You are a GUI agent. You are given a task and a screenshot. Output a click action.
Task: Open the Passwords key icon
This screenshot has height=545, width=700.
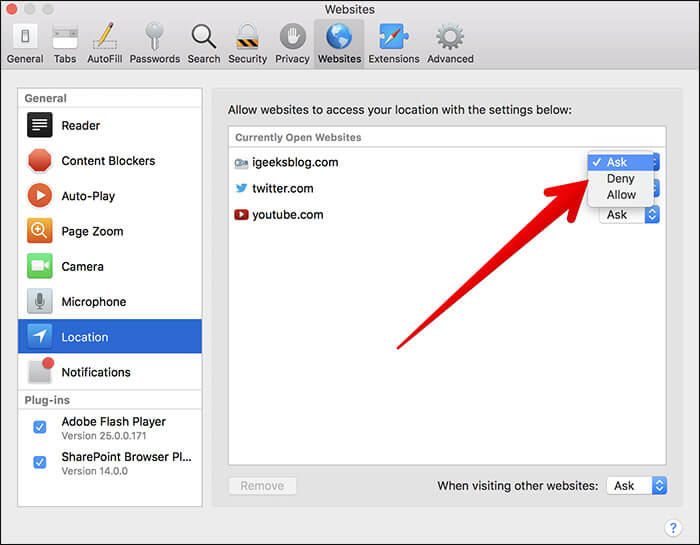pyautogui.click(x=154, y=36)
